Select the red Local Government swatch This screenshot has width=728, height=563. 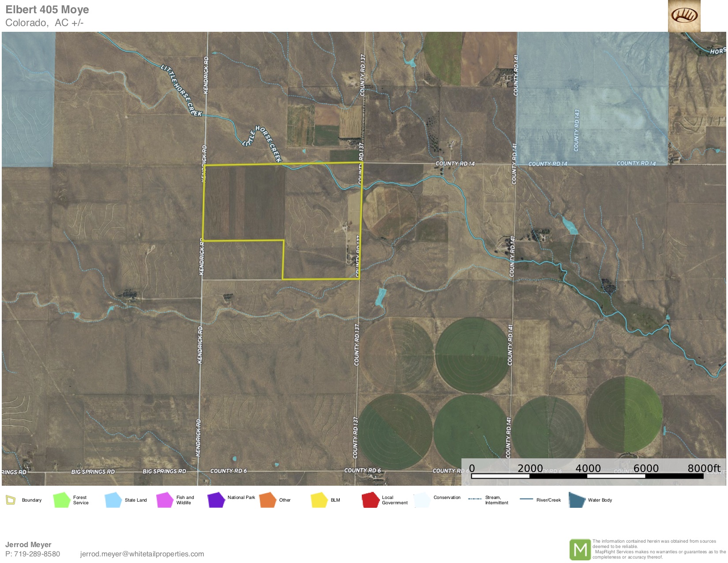[371, 500]
